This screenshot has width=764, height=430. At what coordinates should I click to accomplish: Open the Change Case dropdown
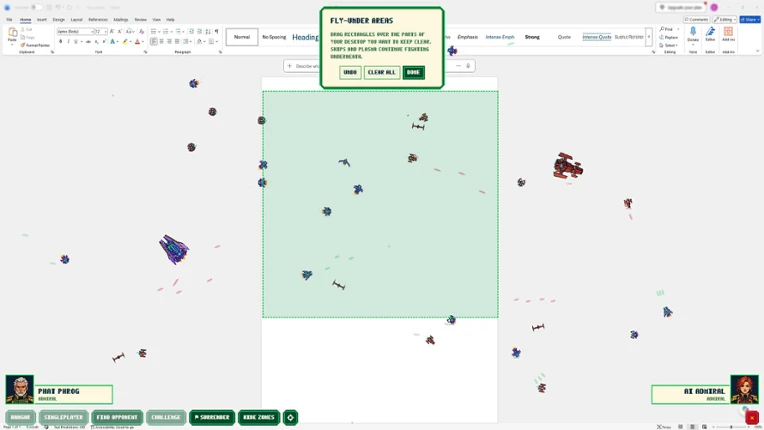pos(130,31)
